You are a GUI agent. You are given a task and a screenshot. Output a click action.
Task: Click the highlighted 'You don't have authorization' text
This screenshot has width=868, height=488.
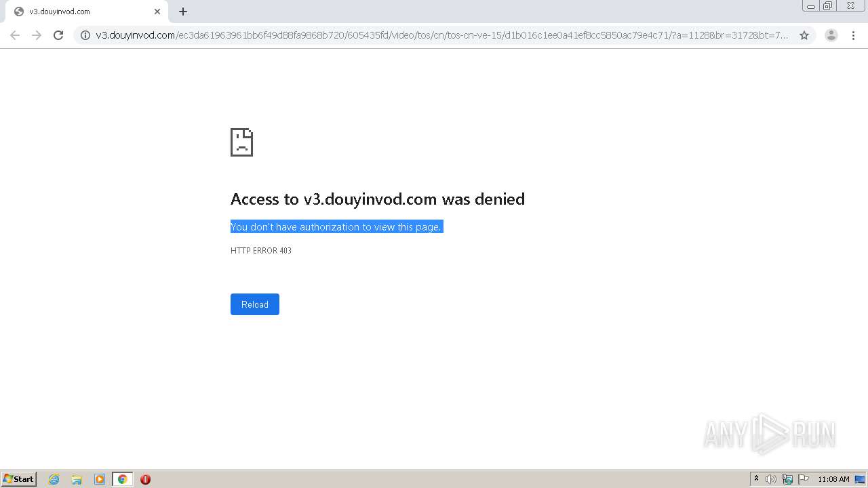(x=336, y=227)
